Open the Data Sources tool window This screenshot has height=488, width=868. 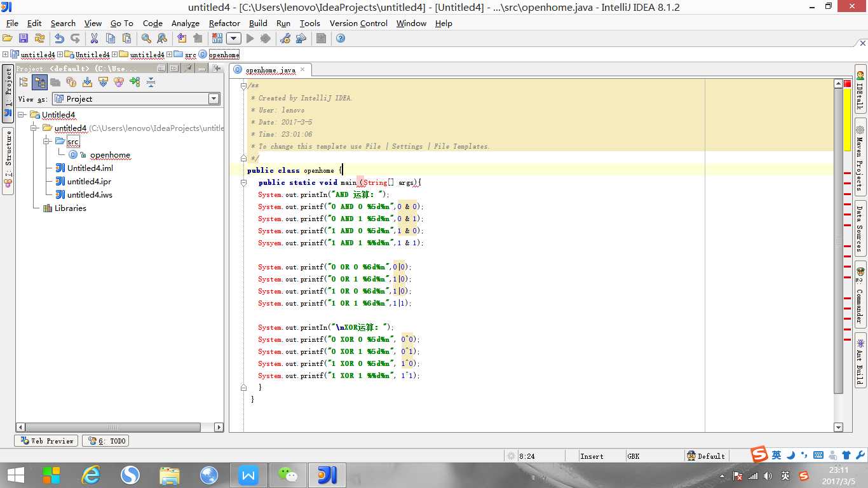click(860, 228)
